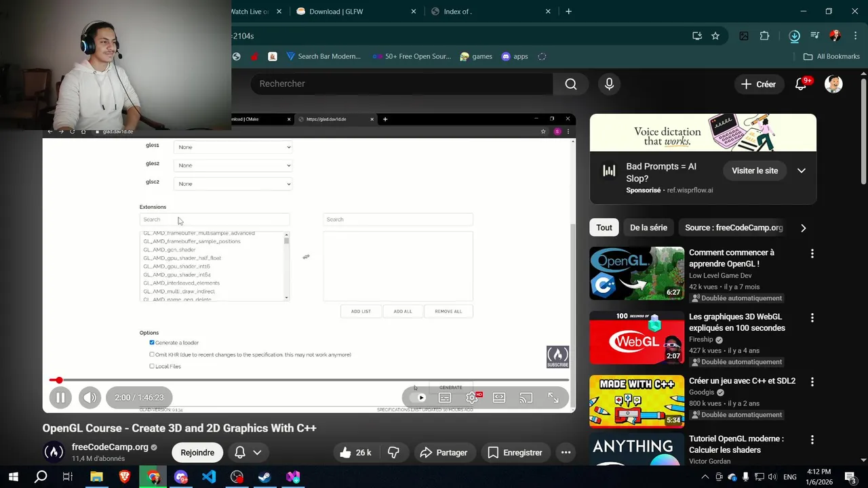This screenshot has width=868, height=488.
Task: Click the Partager share button
Action: point(443,453)
